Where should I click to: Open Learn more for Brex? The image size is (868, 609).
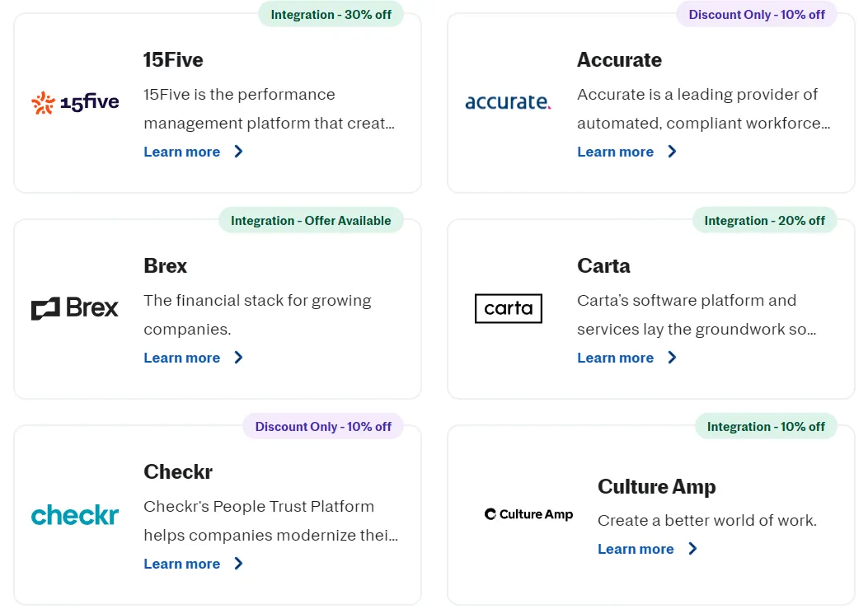pyautogui.click(x=182, y=358)
